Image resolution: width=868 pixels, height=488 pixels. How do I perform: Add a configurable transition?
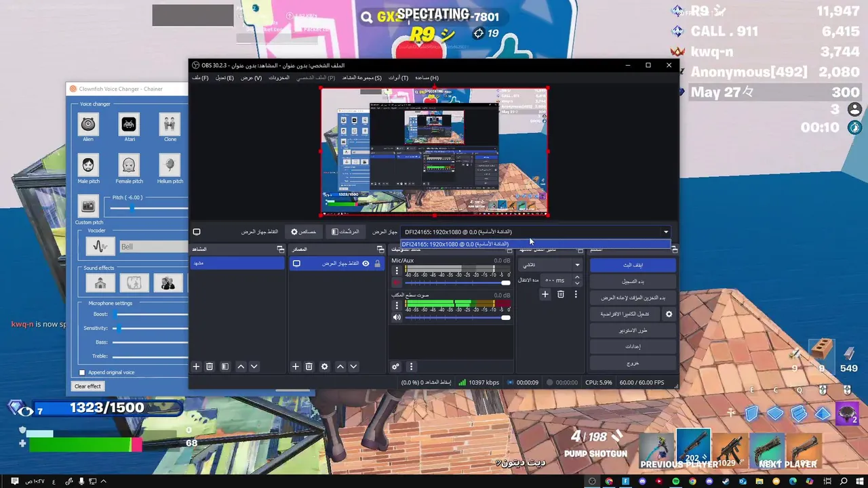545,294
